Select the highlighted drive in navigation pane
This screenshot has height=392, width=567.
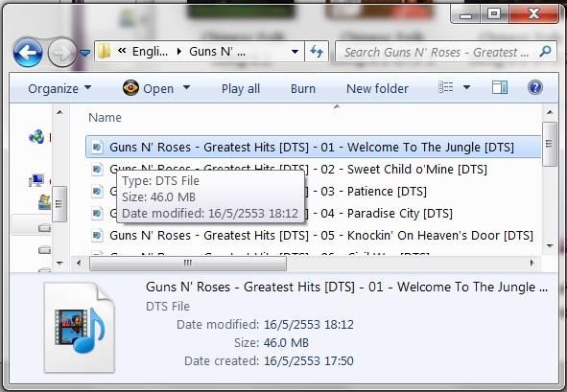[32, 225]
